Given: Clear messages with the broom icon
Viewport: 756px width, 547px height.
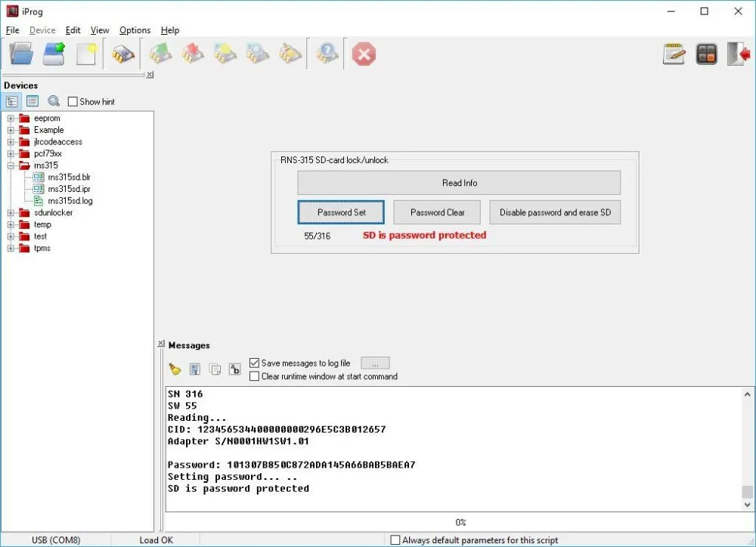Looking at the screenshot, I should [175, 369].
